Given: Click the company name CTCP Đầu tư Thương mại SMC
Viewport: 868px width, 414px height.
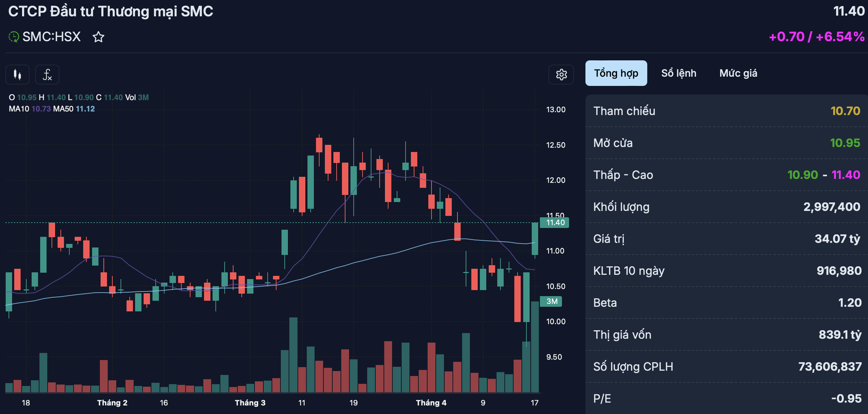Looking at the screenshot, I should point(111,12).
